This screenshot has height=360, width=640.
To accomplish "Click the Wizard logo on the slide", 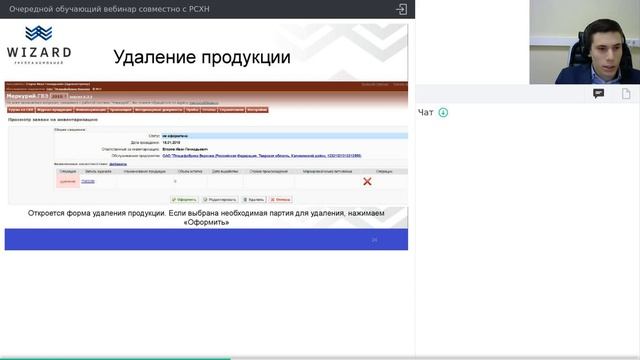I will [39, 45].
